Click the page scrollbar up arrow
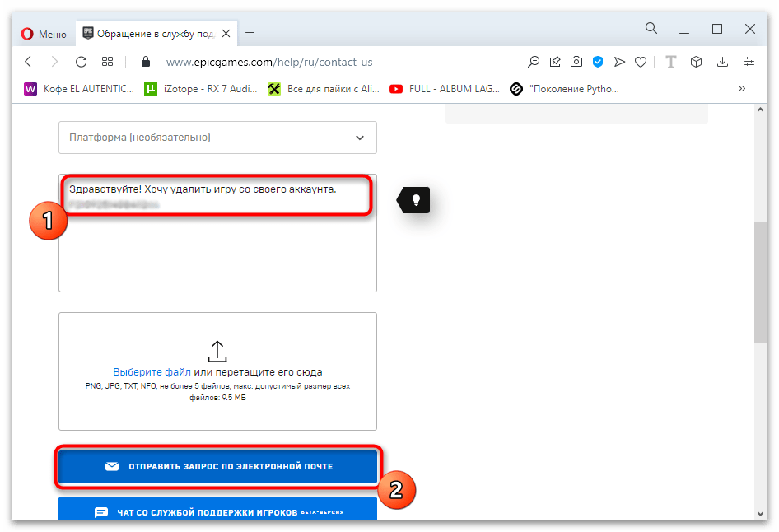Viewport: 779px width, 532px height. [760, 110]
